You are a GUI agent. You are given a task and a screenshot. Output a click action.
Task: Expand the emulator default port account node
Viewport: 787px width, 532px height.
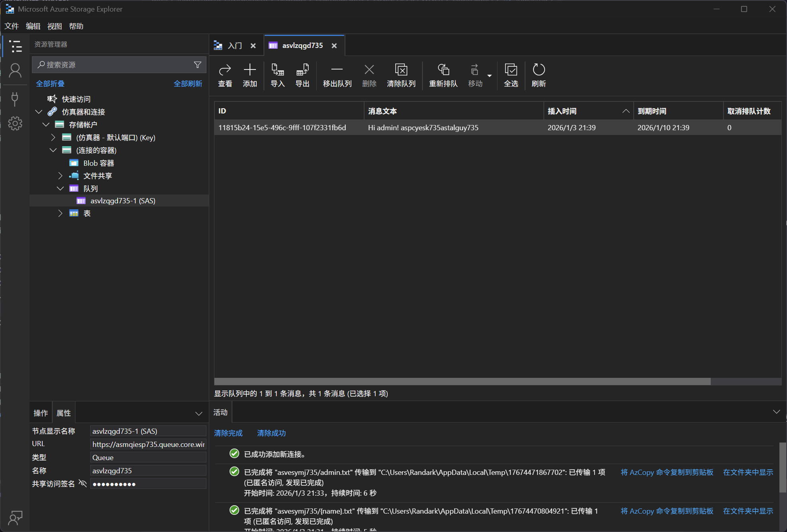click(x=53, y=137)
